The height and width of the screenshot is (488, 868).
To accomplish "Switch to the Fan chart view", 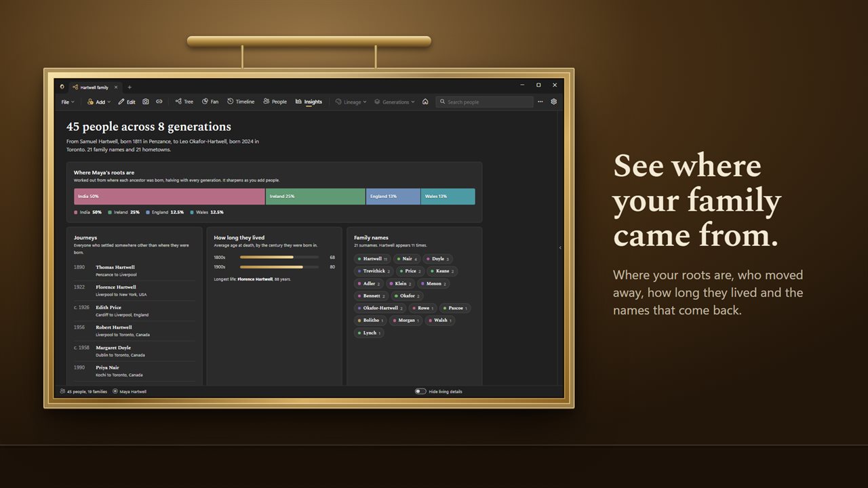I will pyautogui.click(x=210, y=102).
